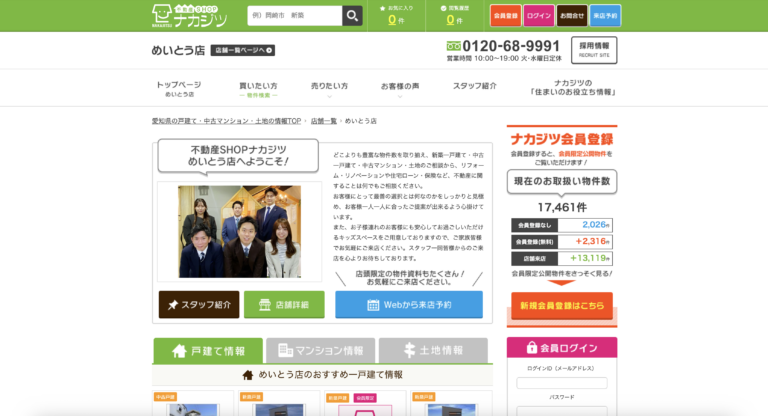Go to 店舗一覧ページへ link
This screenshot has height=416, width=768.
pos(243,50)
